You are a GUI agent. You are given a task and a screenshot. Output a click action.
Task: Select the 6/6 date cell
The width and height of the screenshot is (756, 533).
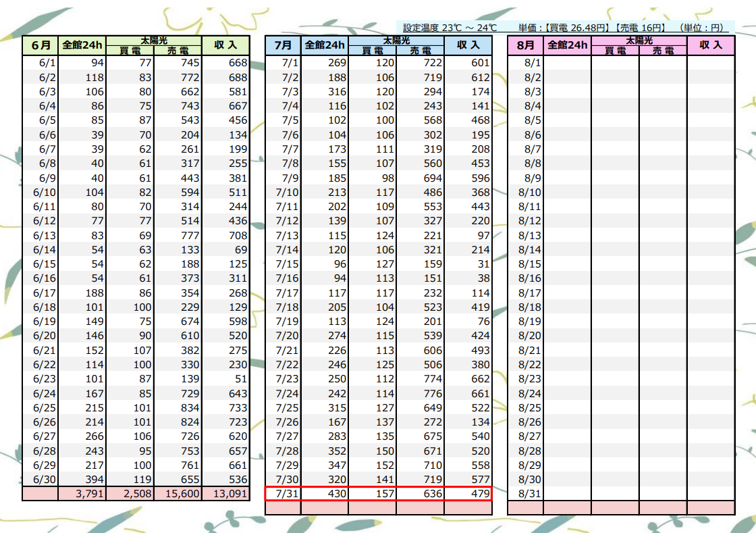click(40, 135)
